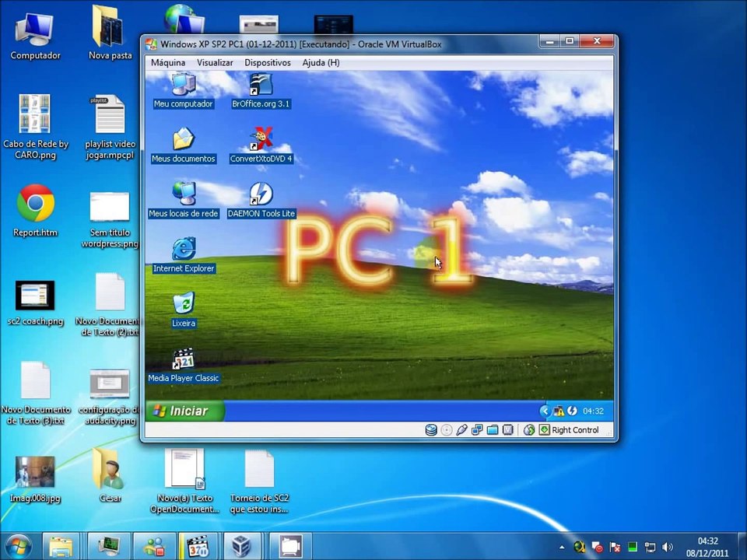Select BrOffice.org 3.1 shortcut

pos(261,90)
